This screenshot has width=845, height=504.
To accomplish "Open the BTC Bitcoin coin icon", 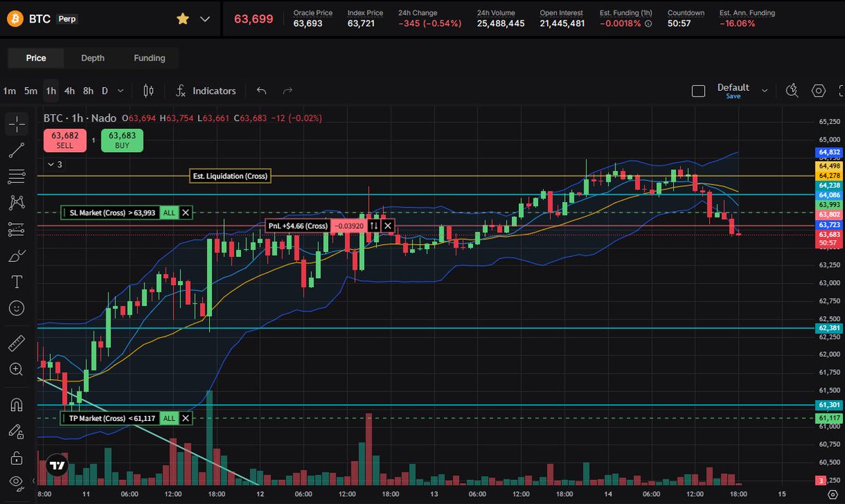I will point(15,19).
